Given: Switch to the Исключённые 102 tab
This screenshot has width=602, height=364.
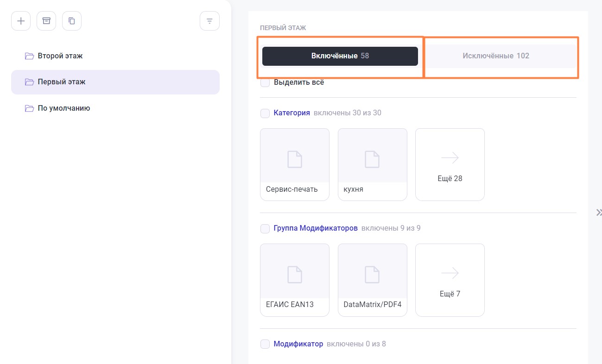Looking at the screenshot, I should click(x=495, y=56).
